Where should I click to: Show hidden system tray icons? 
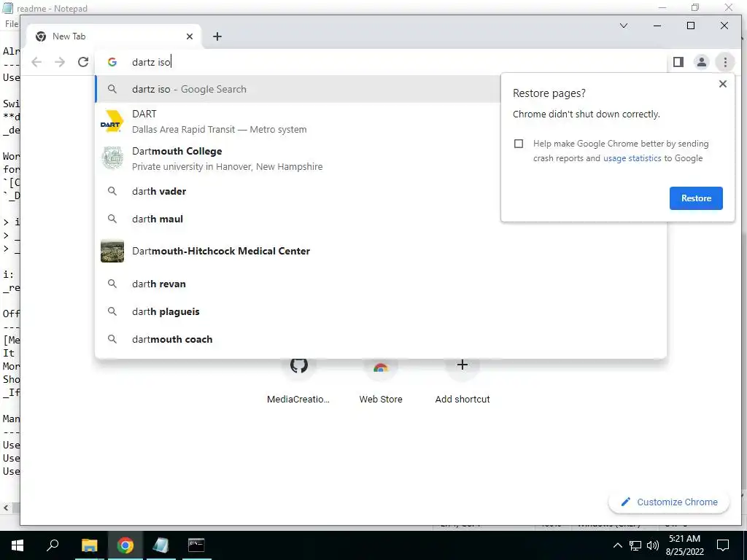point(617,545)
